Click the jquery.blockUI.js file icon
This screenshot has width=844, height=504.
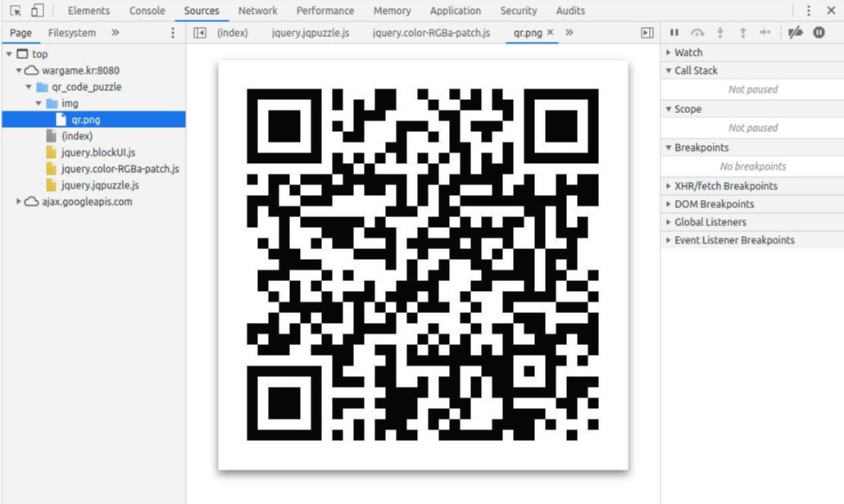51,152
